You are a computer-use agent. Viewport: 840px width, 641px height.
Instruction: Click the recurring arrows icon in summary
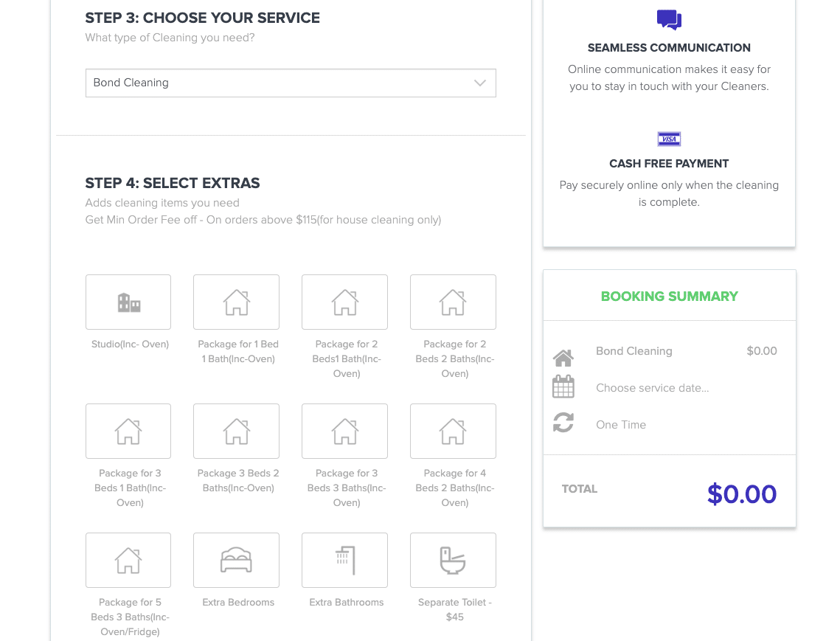[x=563, y=423]
